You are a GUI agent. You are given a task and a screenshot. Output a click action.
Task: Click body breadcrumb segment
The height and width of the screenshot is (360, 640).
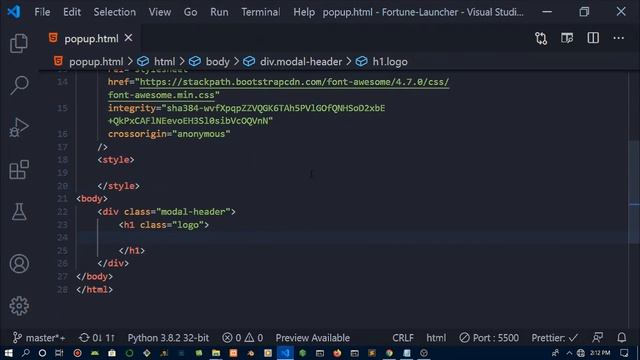(217, 62)
